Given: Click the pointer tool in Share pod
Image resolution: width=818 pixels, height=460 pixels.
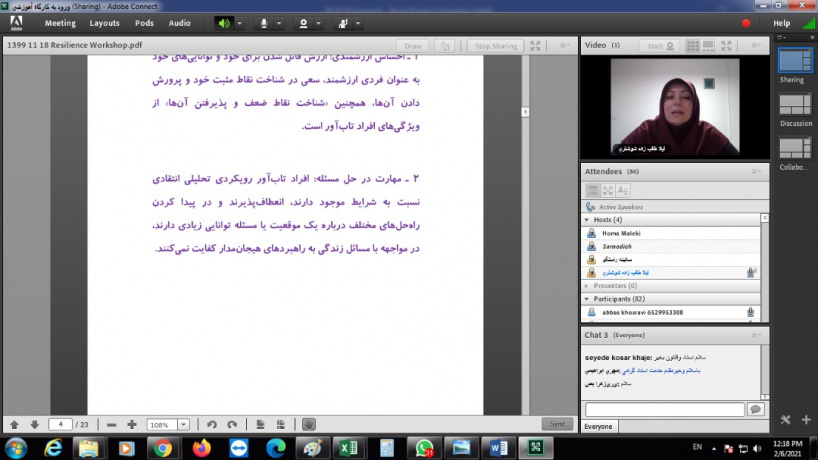Looking at the screenshot, I should click(x=444, y=46).
